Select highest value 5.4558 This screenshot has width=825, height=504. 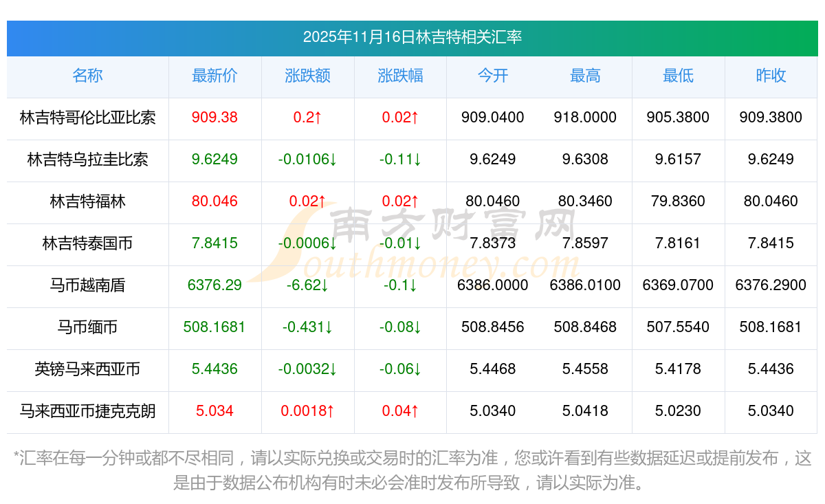click(x=585, y=369)
